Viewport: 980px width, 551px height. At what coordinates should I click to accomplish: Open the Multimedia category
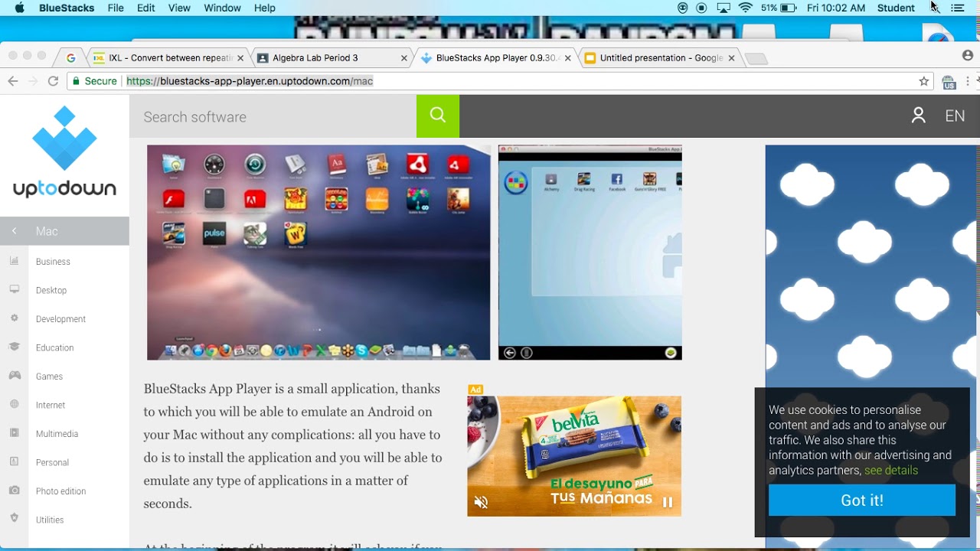pyautogui.click(x=57, y=434)
